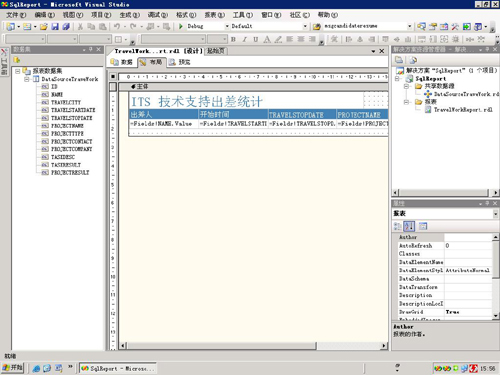Open TravelWorkReport.rdl in Solution Explorer
500x375 pixels.
tap(463, 110)
